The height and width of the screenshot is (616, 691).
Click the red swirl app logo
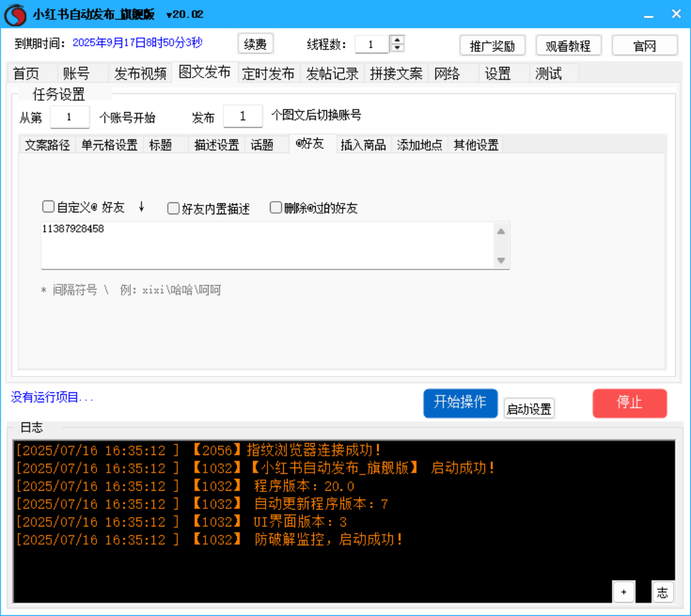point(16,14)
